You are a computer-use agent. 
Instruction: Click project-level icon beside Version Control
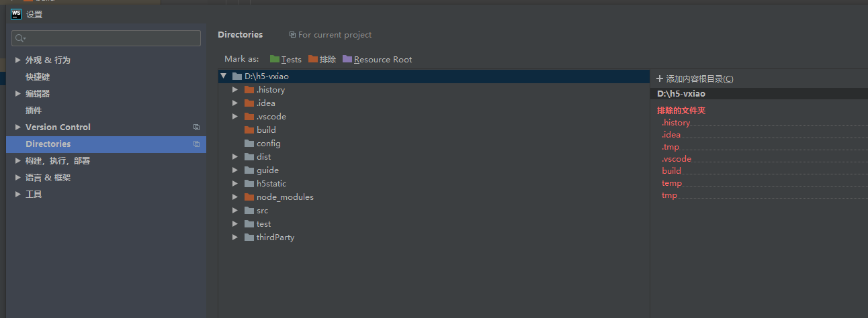pyautogui.click(x=196, y=127)
